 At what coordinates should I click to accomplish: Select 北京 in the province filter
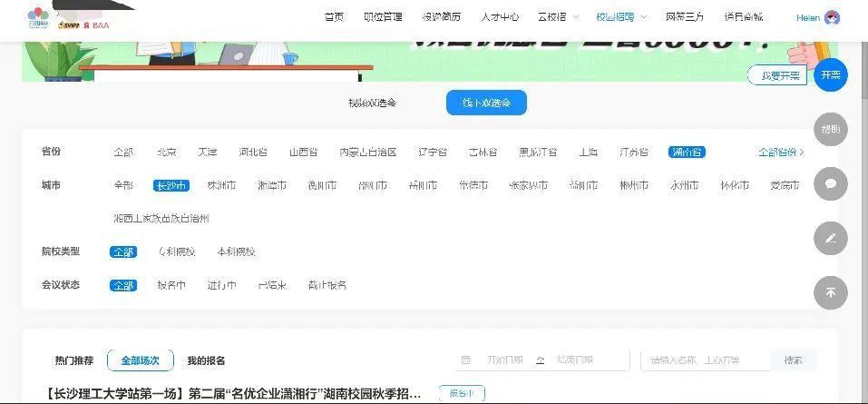point(166,153)
